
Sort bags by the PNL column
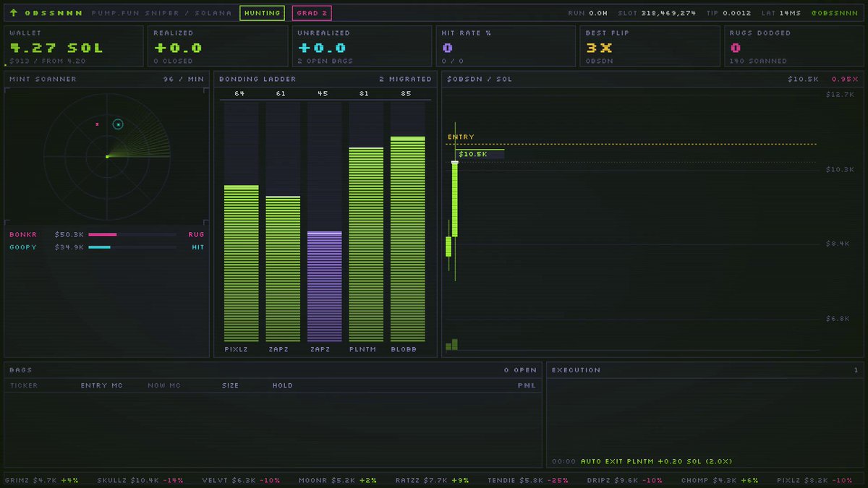click(527, 385)
